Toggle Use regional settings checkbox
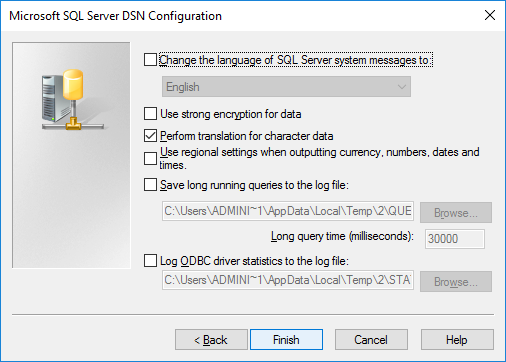This screenshot has width=506, height=362. click(x=150, y=158)
